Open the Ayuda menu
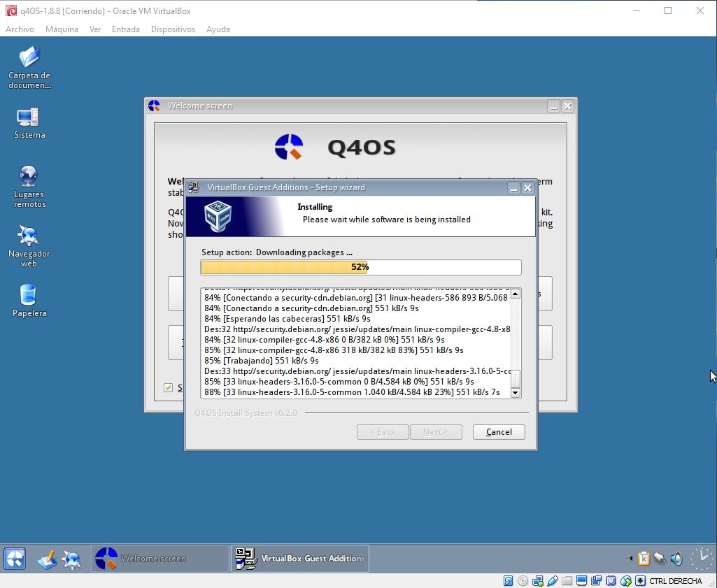 (218, 29)
